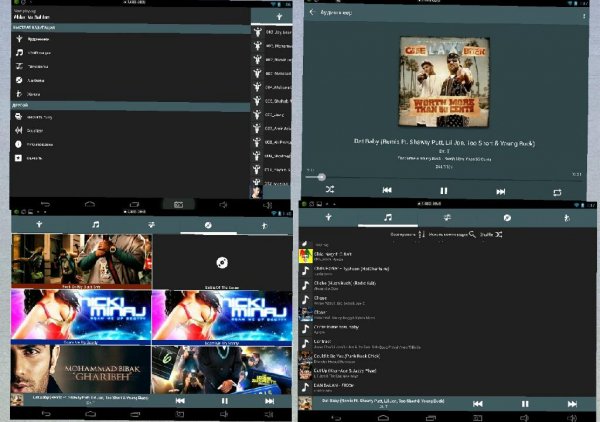Open the sort options above the song list
The width and height of the screenshot is (600, 422).
408,234
